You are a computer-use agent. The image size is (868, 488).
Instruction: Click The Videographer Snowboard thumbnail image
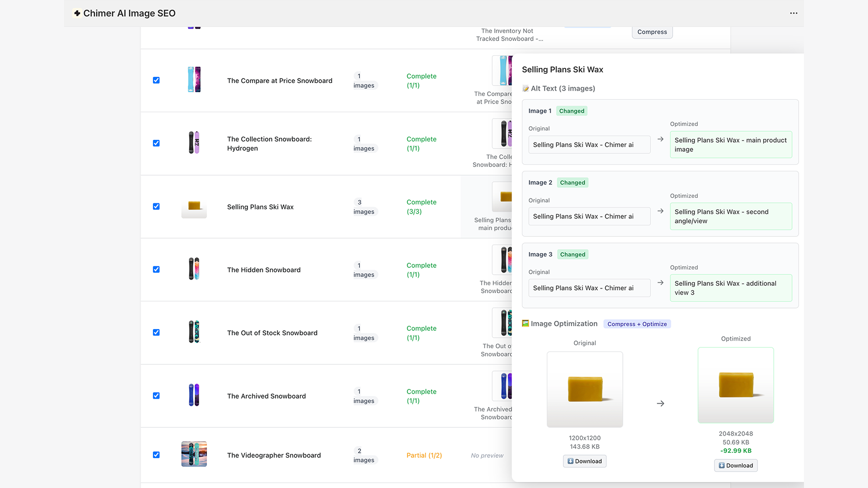coord(194,454)
